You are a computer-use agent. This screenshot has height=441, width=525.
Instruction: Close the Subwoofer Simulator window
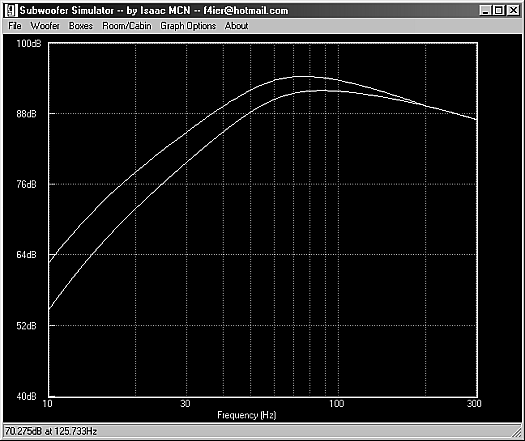coord(513,10)
